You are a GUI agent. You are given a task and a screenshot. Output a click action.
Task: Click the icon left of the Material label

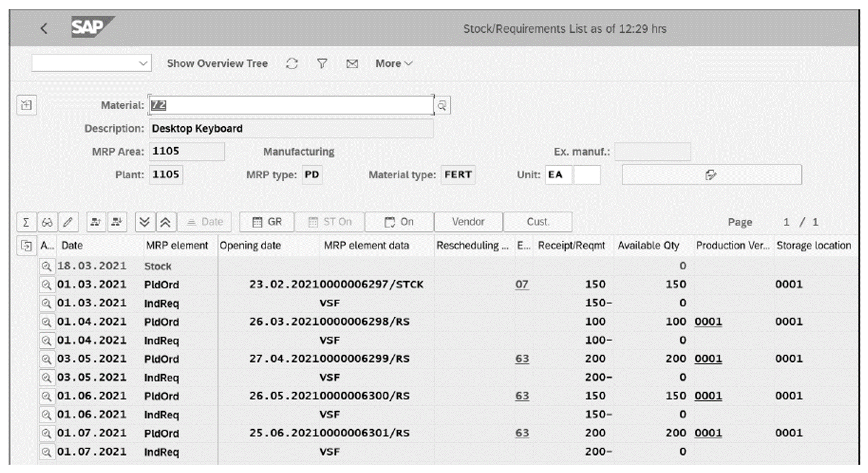pos(27,105)
